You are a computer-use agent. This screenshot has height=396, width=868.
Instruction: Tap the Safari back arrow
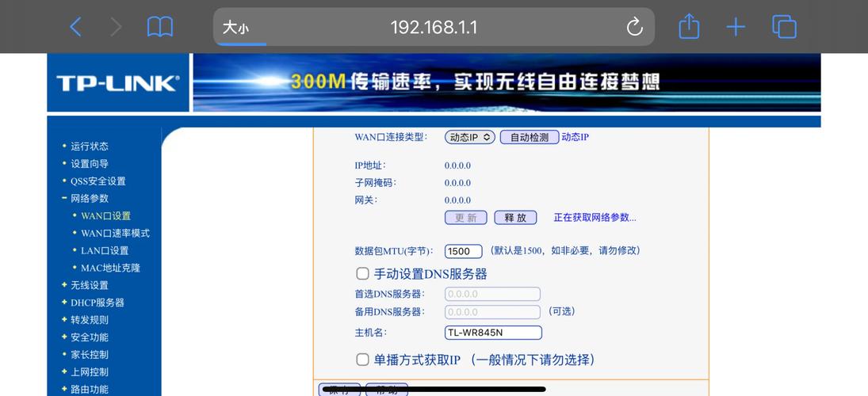[76, 27]
